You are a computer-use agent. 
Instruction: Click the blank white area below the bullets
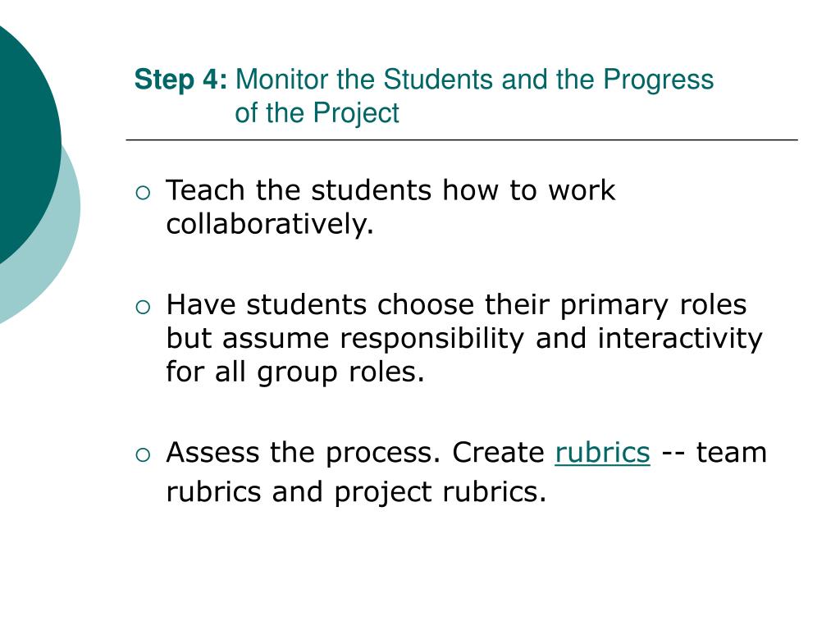(461, 568)
